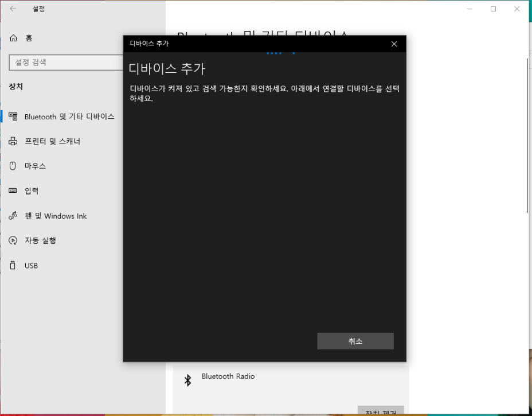Open the USB device icon
This screenshot has height=416, width=532.
tap(13, 265)
